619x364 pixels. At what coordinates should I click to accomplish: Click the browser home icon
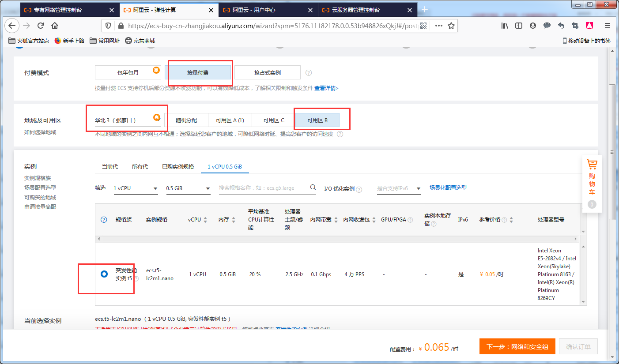pos(55,26)
